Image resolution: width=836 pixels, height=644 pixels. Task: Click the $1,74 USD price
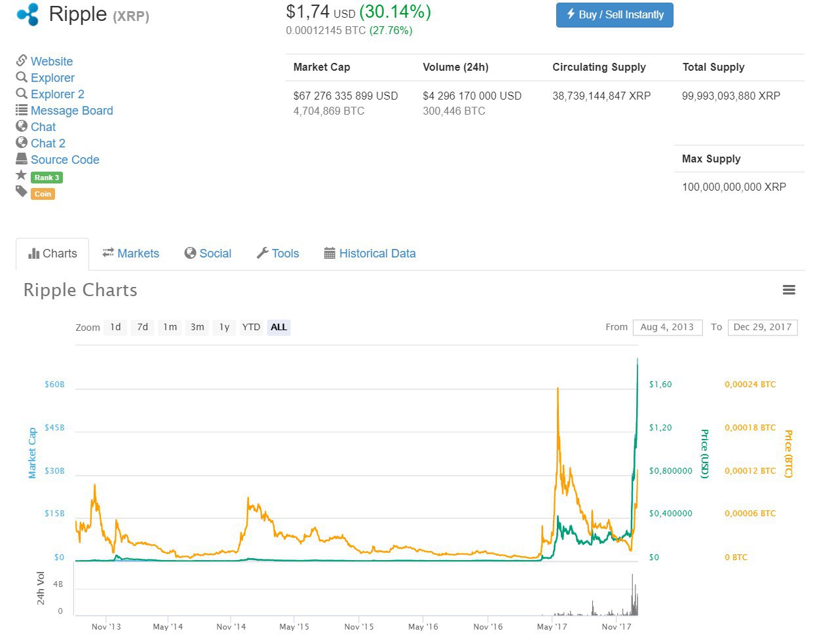320,12
